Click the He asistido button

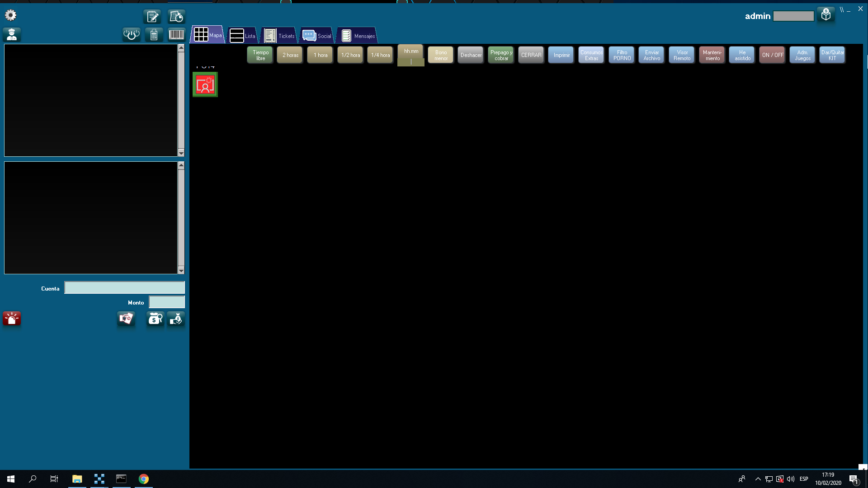pyautogui.click(x=742, y=55)
